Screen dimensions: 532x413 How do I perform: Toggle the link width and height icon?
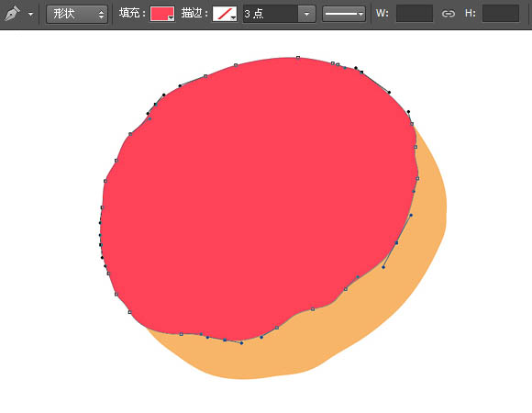449,14
